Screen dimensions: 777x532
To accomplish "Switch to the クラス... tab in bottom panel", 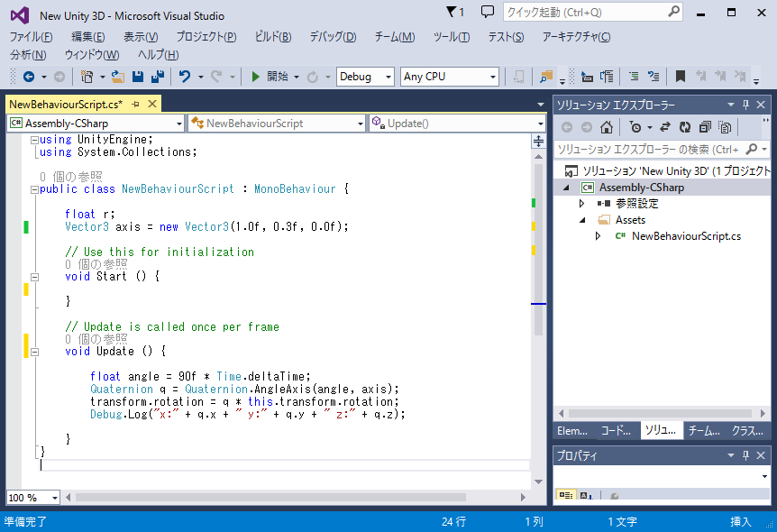I will (x=747, y=431).
